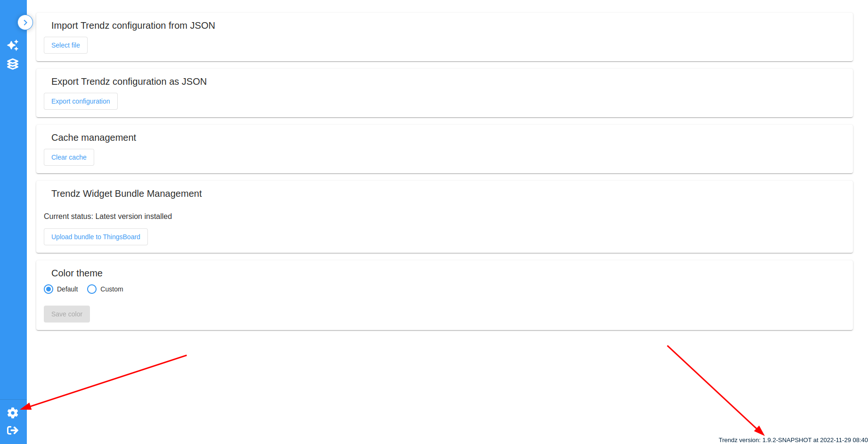Switch to Cache management section header
868x444 pixels.
coord(93,137)
